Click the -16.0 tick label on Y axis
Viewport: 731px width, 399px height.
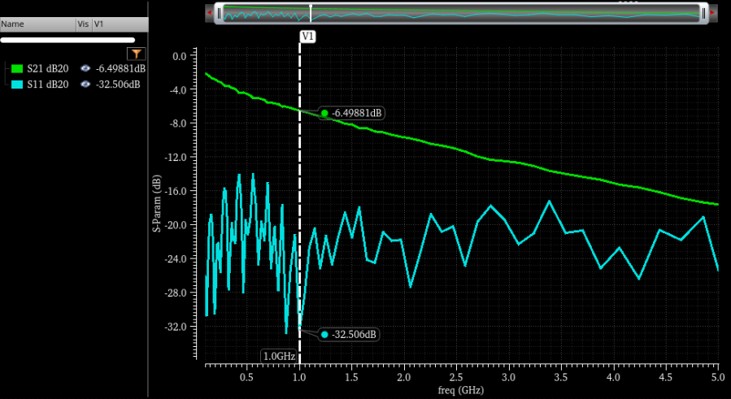176,191
